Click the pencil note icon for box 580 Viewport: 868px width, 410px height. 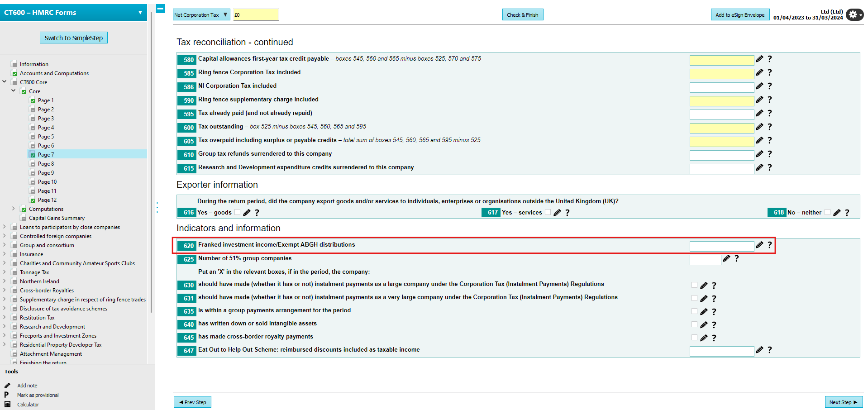tap(759, 59)
